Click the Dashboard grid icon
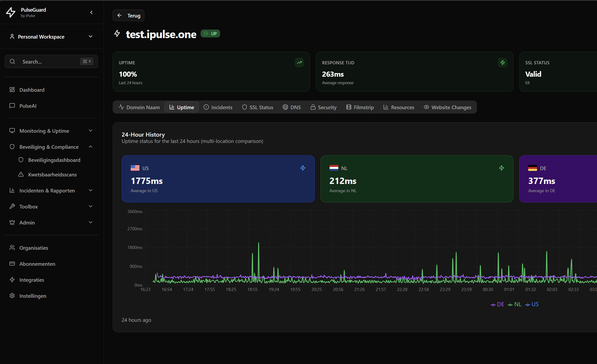Viewport: 597px width, 364px height. [12, 90]
